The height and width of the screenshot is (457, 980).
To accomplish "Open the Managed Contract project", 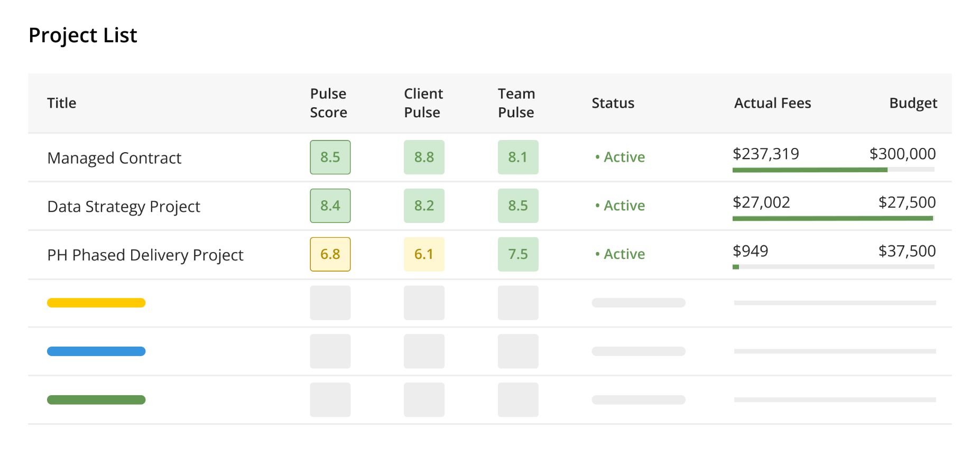I will [114, 158].
